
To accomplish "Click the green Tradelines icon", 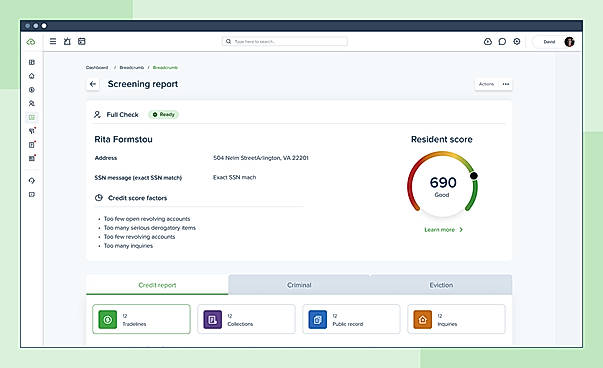I will click(108, 320).
